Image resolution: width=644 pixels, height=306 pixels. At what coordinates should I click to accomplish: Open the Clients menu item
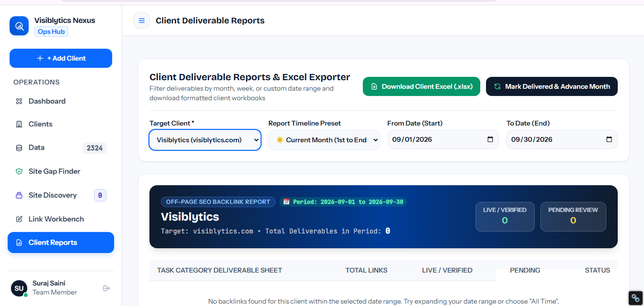pyautogui.click(x=61, y=124)
